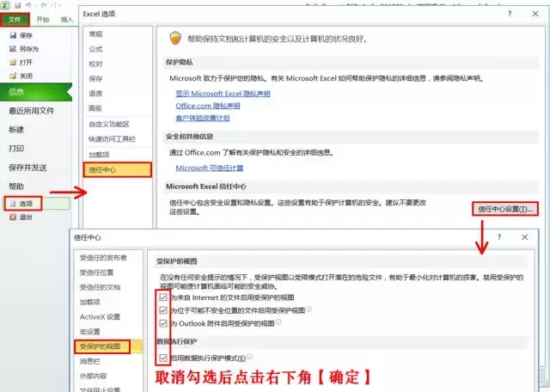This screenshot has height=392, width=550.
Task: Choose 关闭 (Close) in backstage menu
Action: [21, 76]
